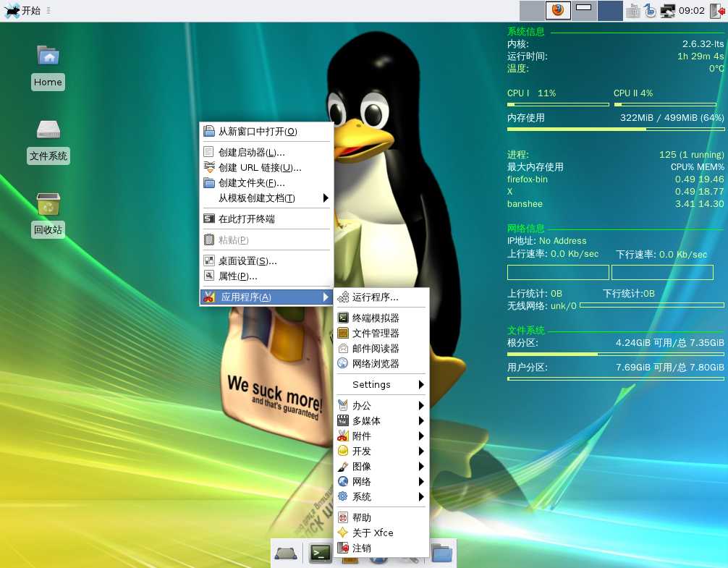The width and height of the screenshot is (728, 568).
Task: Expand the 附件 accessories submenu
Action: click(381, 436)
